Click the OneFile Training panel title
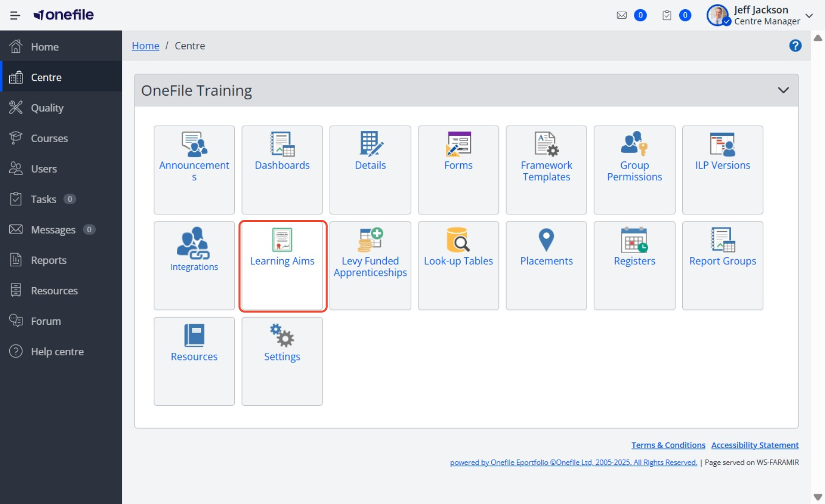This screenshot has height=504, width=825. tap(197, 91)
